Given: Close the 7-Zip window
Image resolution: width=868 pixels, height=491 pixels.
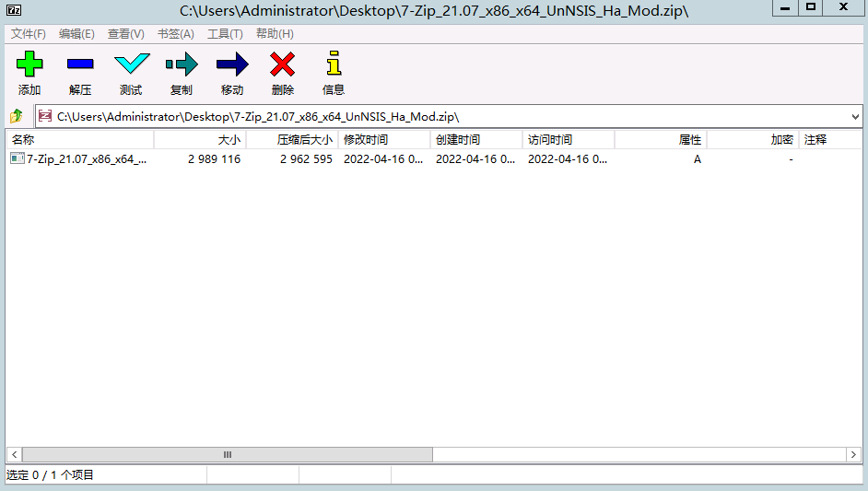Looking at the screenshot, I should (x=844, y=7).
